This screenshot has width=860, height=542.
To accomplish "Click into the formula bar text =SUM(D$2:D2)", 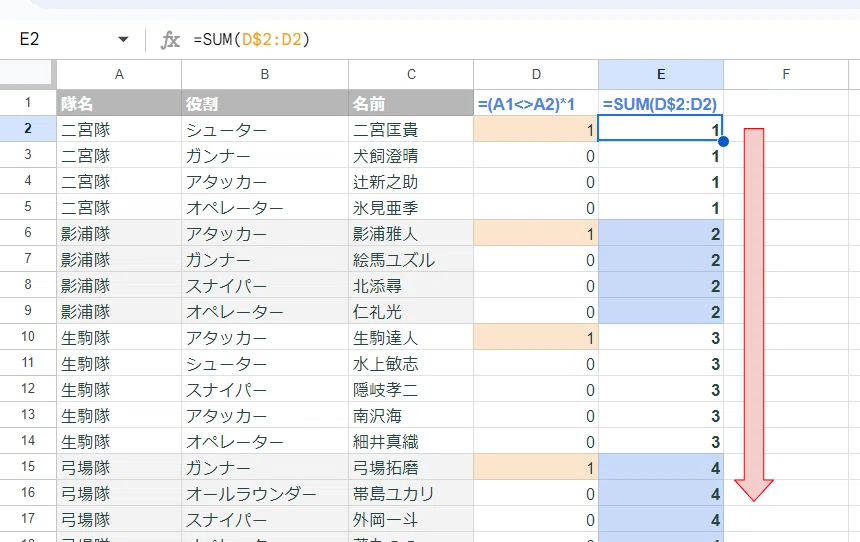I will click(252, 39).
